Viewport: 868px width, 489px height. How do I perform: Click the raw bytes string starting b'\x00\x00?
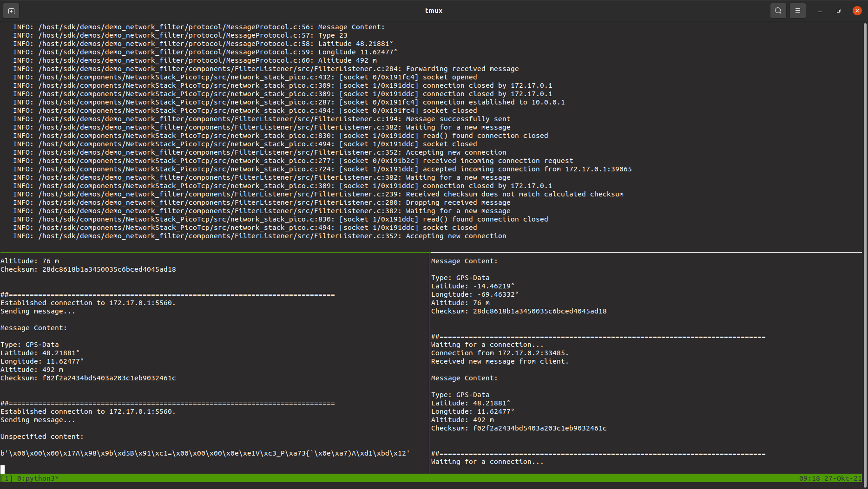205,453
